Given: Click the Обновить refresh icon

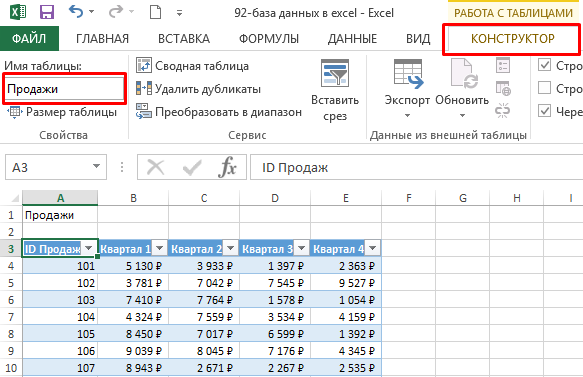Looking at the screenshot, I should [464, 74].
